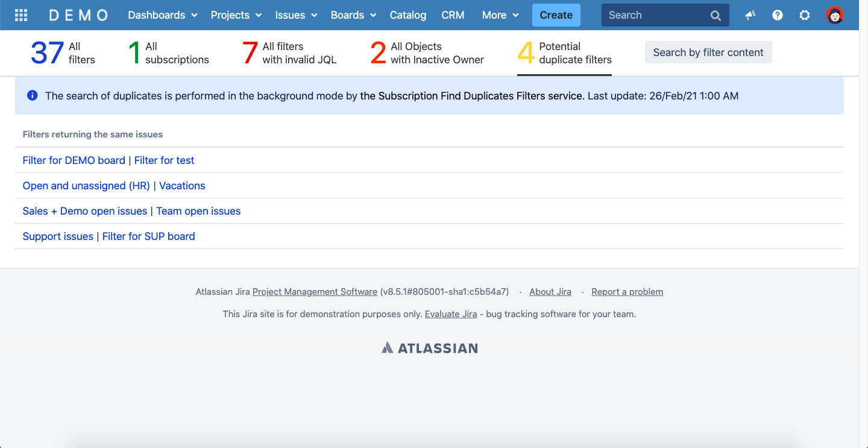Open the help question mark icon
The height and width of the screenshot is (448, 868).
point(778,15)
